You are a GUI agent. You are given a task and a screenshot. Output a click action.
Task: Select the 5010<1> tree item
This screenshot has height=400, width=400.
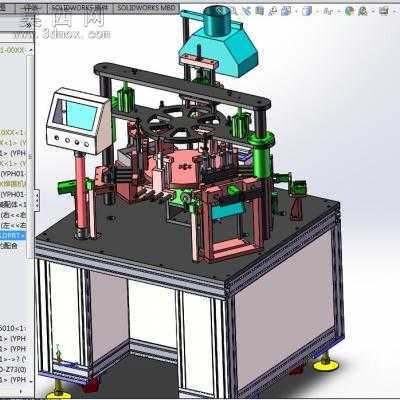click(13, 328)
